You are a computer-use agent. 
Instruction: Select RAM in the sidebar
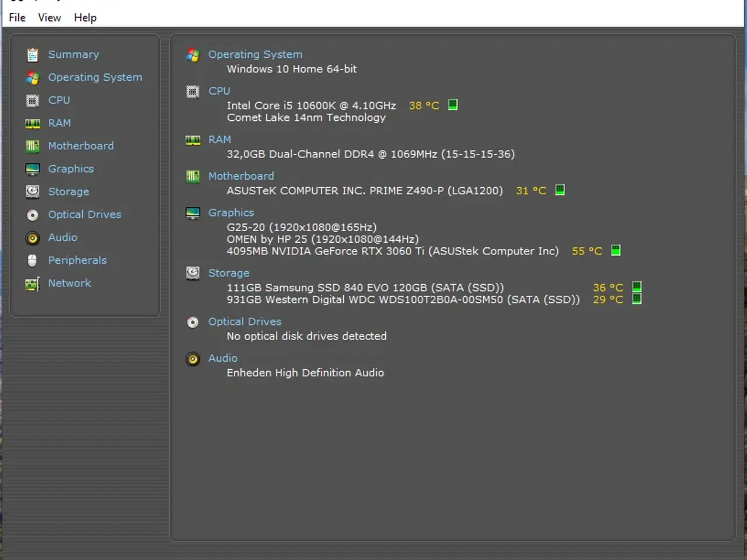(60, 123)
